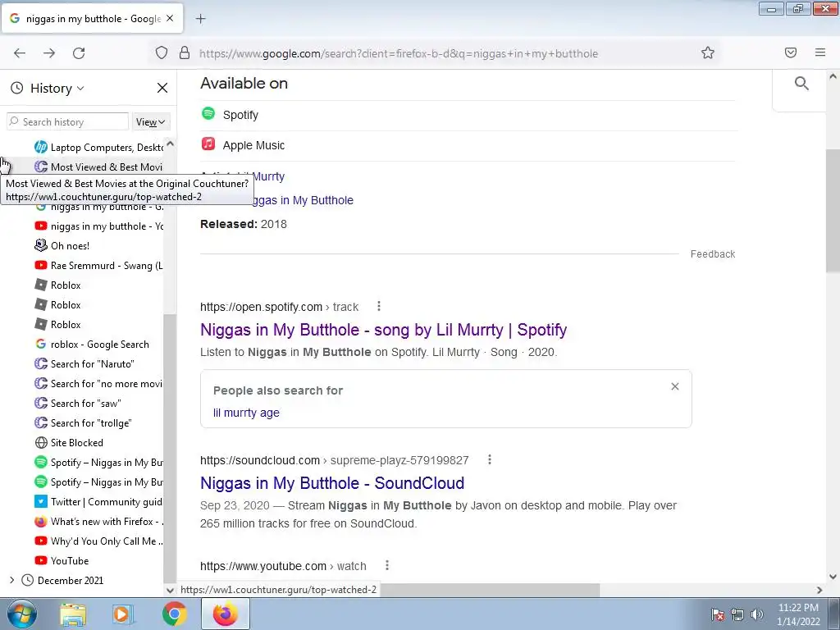Expand the December 2021 history folder
This screenshot has height=630, width=840.
[11, 580]
